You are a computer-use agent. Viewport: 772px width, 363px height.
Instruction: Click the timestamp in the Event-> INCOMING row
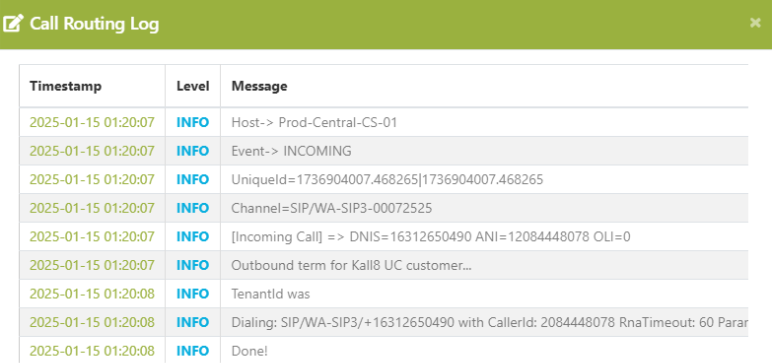(x=92, y=151)
